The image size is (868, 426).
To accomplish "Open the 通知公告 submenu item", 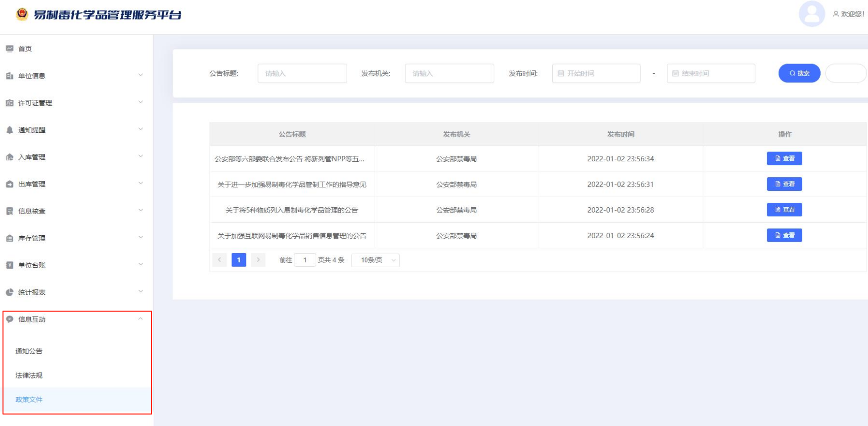I will [29, 351].
